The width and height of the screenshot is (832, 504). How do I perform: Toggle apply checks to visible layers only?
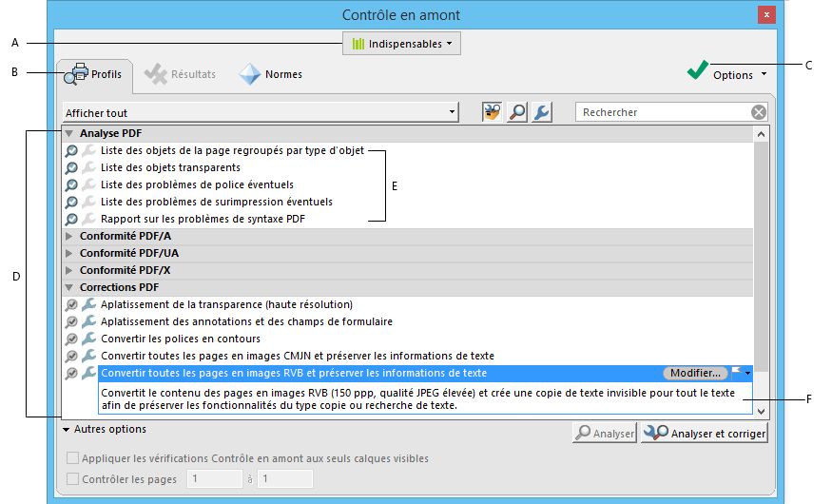tap(72, 457)
